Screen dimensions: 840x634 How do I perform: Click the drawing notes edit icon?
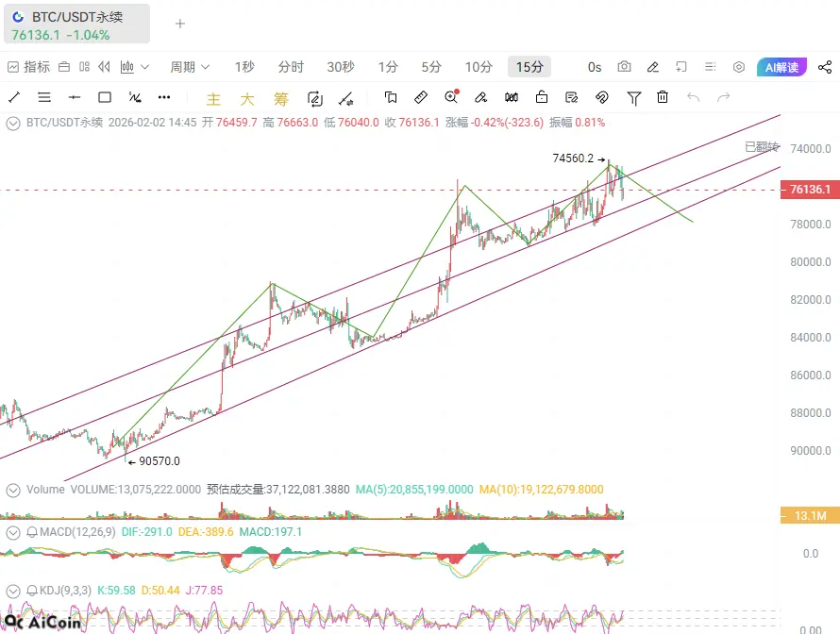(572, 97)
